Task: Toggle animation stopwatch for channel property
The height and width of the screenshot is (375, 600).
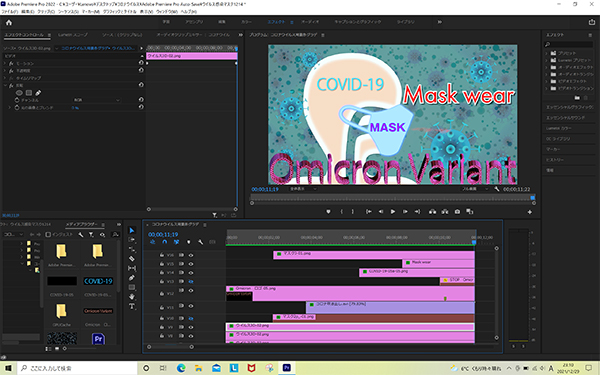Action: pyautogui.click(x=17, y=100)
